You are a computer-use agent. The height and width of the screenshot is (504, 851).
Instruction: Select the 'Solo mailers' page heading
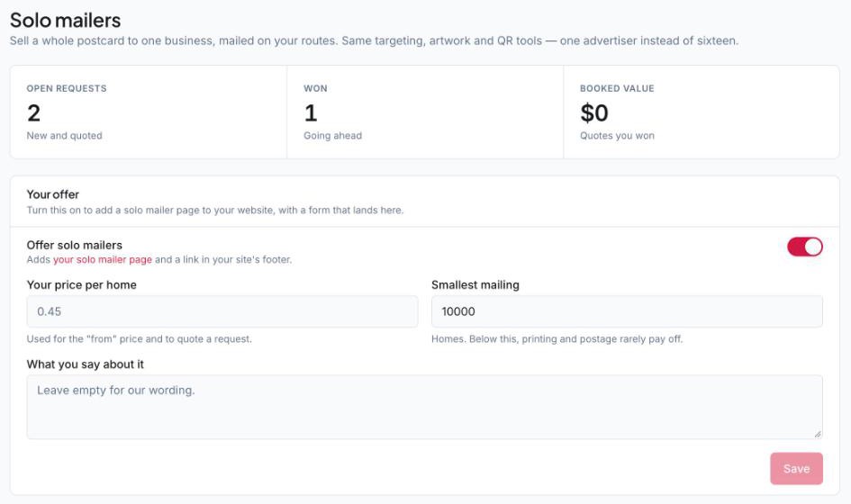click(x=65, y=21)
